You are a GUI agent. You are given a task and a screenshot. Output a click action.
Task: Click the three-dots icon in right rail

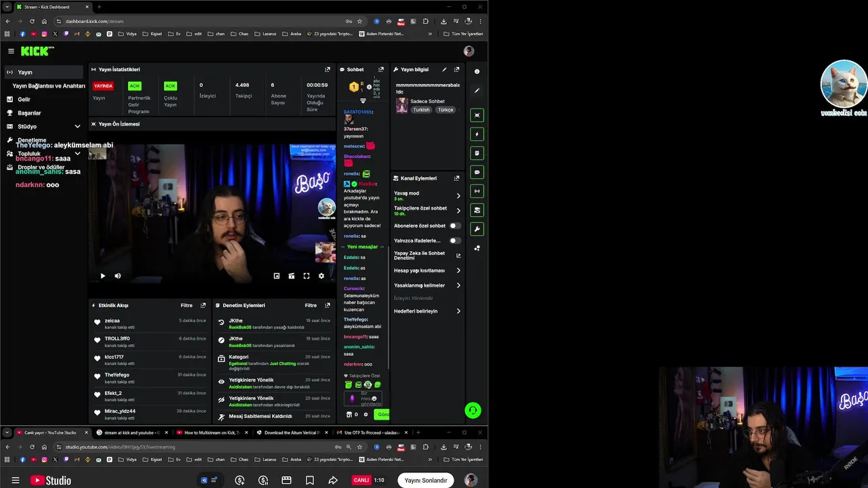click(x=477, y=248)
